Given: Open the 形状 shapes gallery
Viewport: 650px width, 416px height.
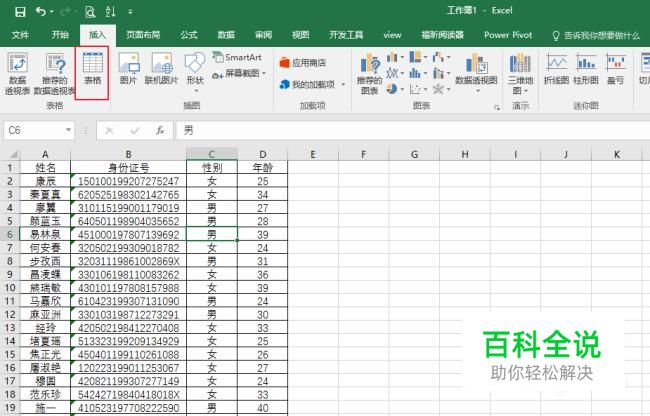Looking at the screenshot, I should coord(195,72).
